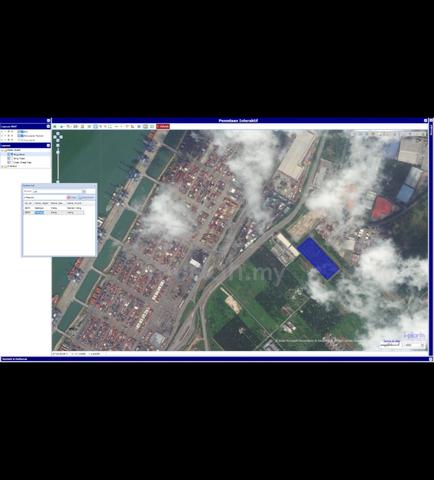Pan the map right with the arrow control

coord(61,137)
